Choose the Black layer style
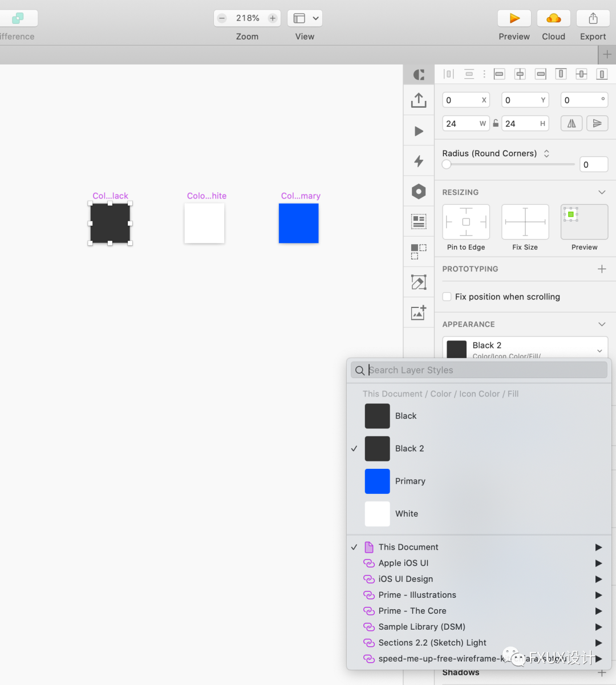616x685 pixels. (479, 416)
